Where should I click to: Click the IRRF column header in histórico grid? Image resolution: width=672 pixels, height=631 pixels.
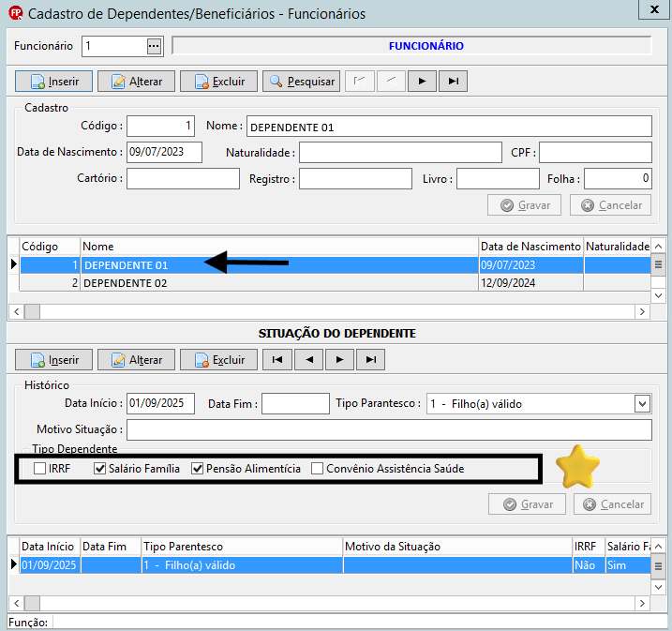pyautogui.click(x=589, y=547)
